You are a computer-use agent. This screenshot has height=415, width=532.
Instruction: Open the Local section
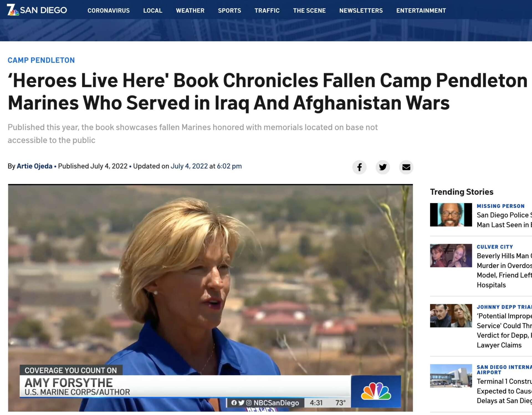pos(153,11)
